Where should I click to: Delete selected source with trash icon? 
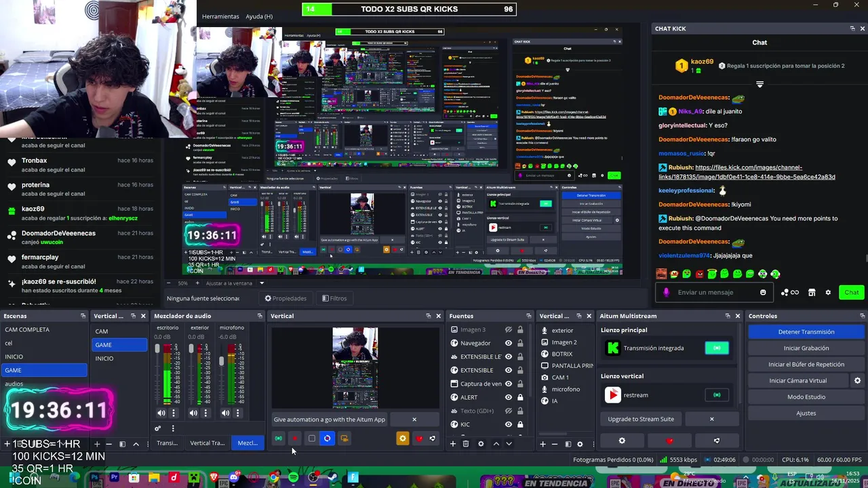coord(466,444)
